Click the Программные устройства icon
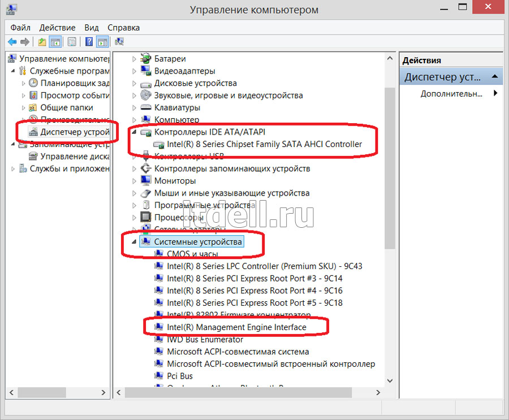509x420 pixels. (x=146, y=205)
